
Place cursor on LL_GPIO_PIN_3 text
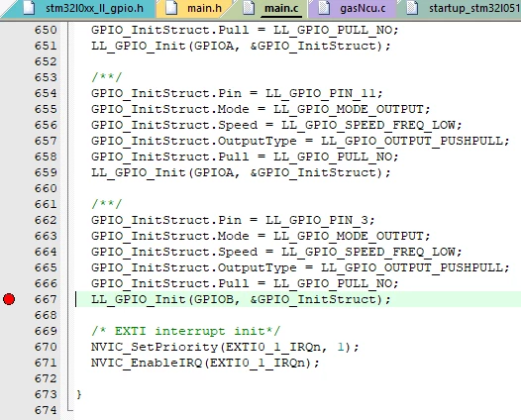pyautogui.click(x=317, y=220)
